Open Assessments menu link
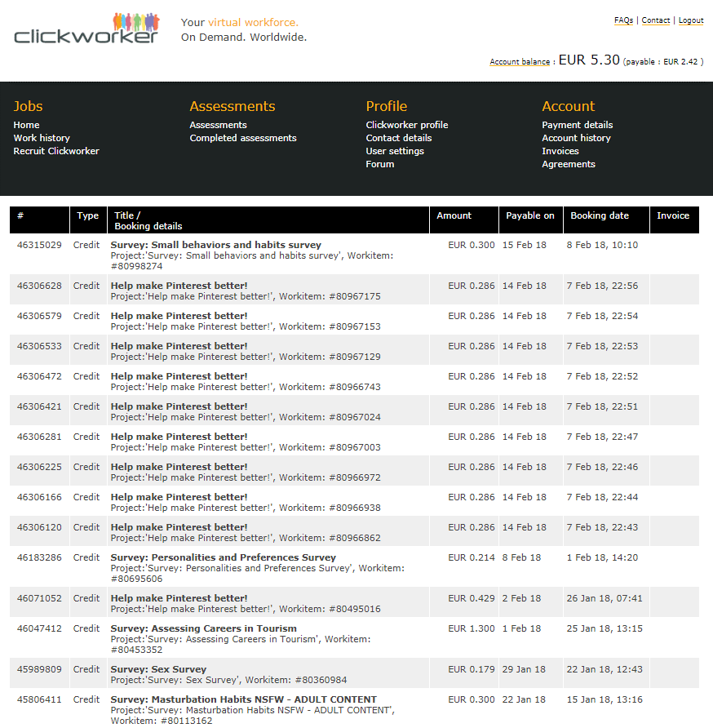Viewport: 713px width, 728px height. 218,125
